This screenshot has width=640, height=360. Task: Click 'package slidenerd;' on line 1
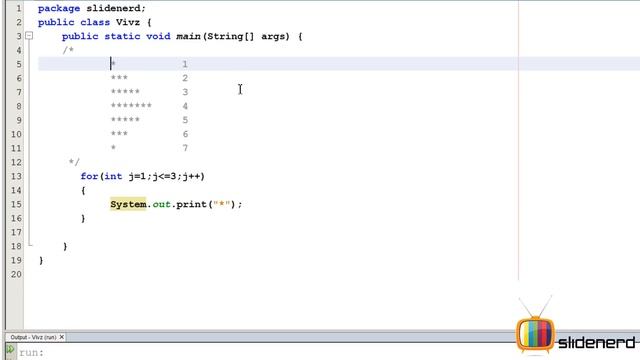click(x=91, y=8)
